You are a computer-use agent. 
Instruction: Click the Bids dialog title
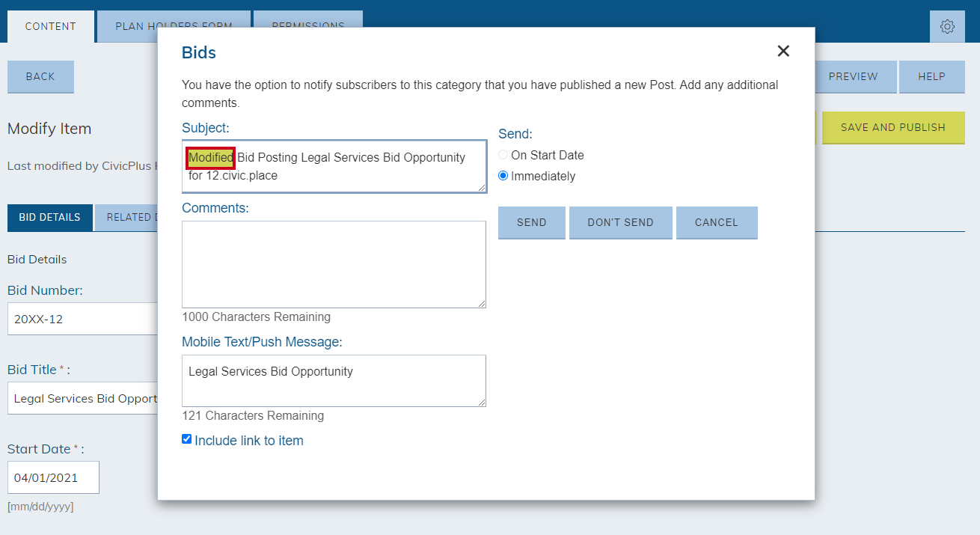tap(199, 52)
